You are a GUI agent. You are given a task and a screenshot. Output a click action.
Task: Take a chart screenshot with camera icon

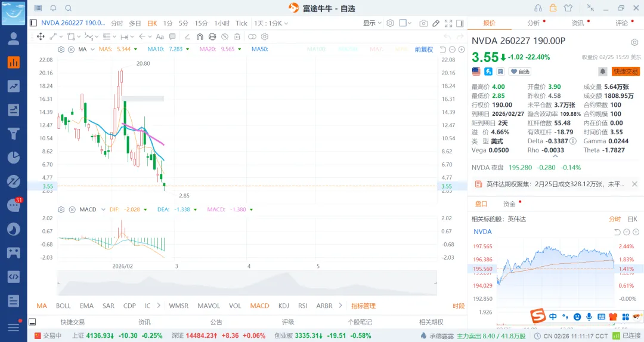[423, 23]
